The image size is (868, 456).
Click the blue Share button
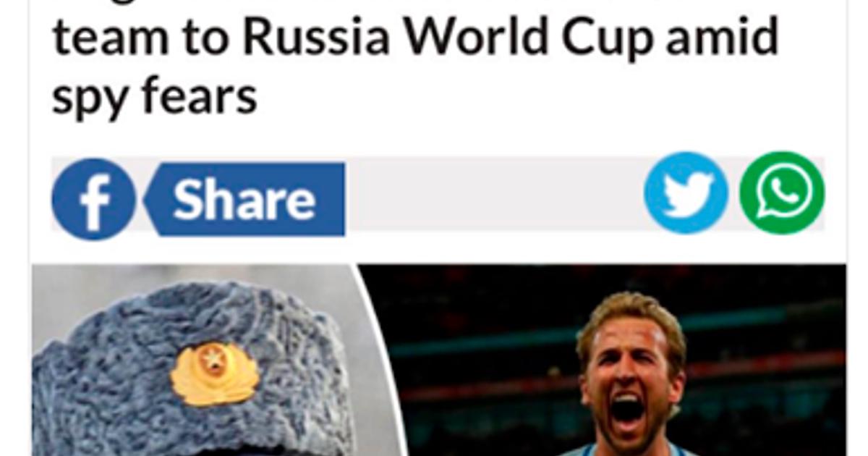[x=244, y=199]
